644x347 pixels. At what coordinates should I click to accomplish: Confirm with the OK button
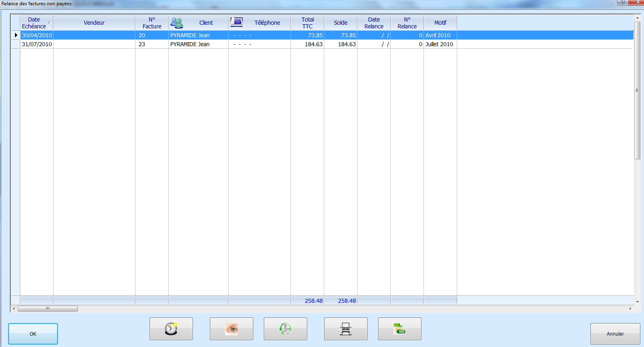coord(33,334)
